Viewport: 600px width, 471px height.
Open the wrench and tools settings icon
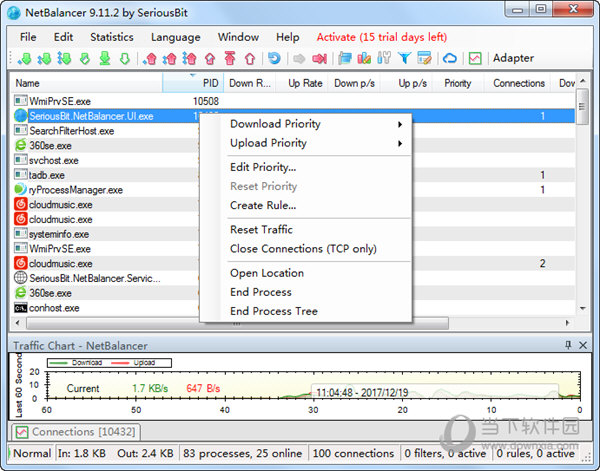coord(384,58)
